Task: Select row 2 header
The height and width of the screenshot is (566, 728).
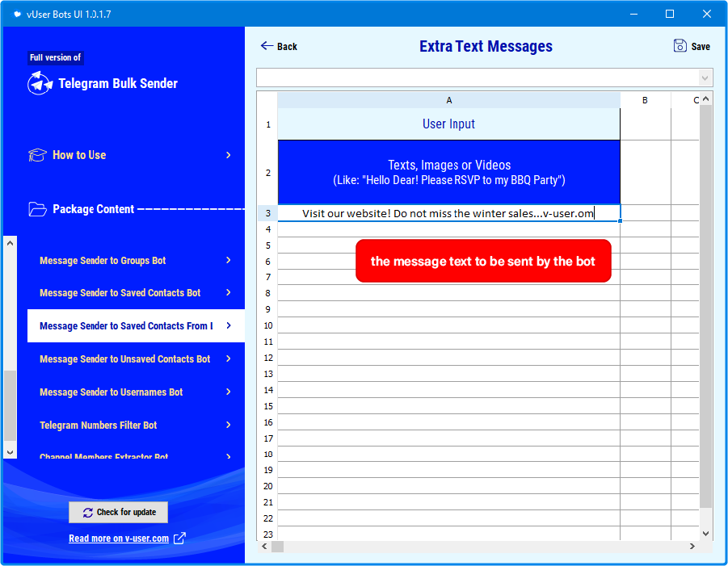Action: [x=268, y=173]
